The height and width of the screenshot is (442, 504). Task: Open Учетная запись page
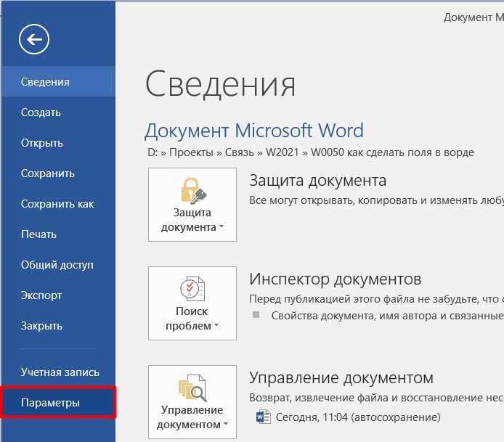(58, 372)
